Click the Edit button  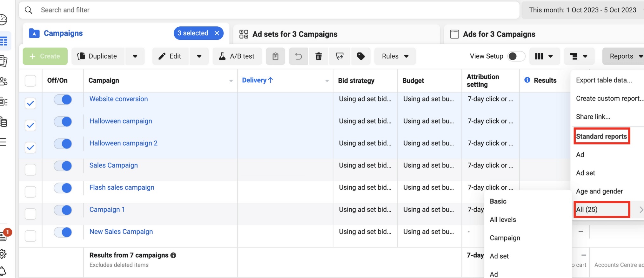pyautogui.click(x=171, y=56)
